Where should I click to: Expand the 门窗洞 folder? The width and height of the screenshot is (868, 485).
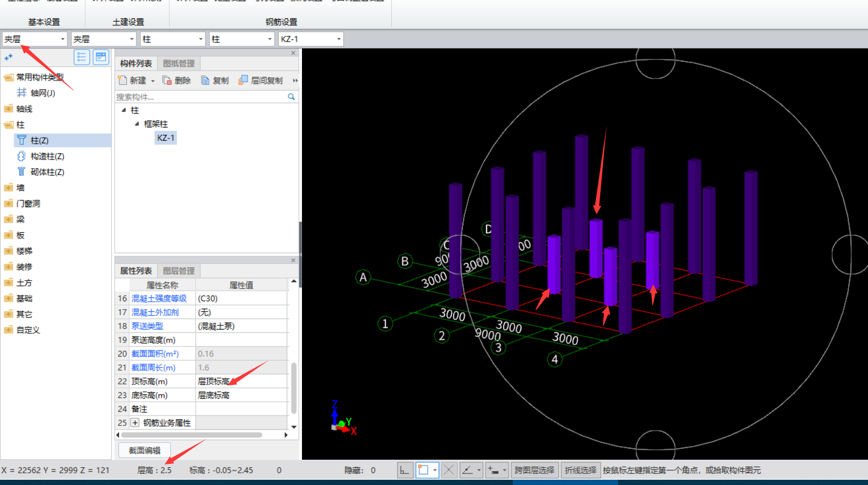point(8,204)
